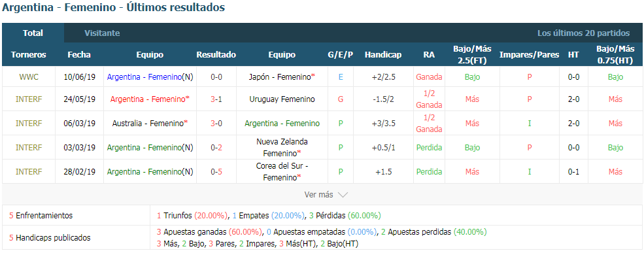
Task: Open the 3-1 result against Uruguay
Action: [x=216, y=99]
